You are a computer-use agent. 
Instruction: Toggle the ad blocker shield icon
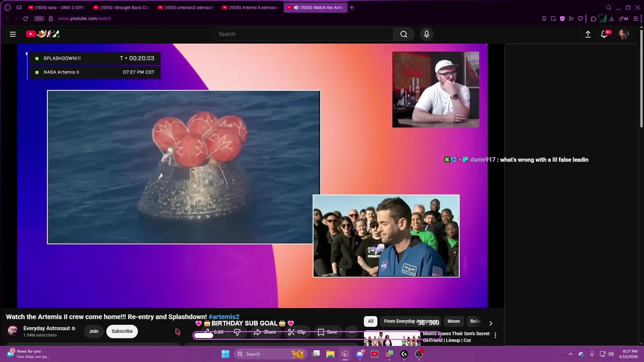coord(562,19)
